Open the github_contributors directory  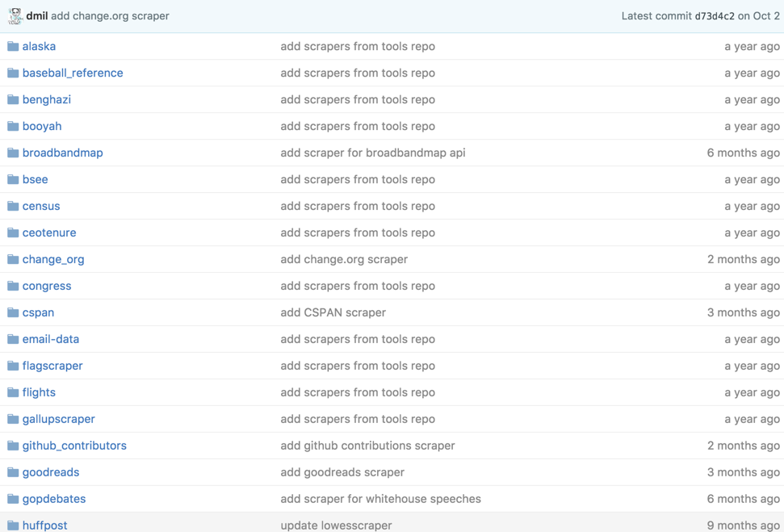74,446
